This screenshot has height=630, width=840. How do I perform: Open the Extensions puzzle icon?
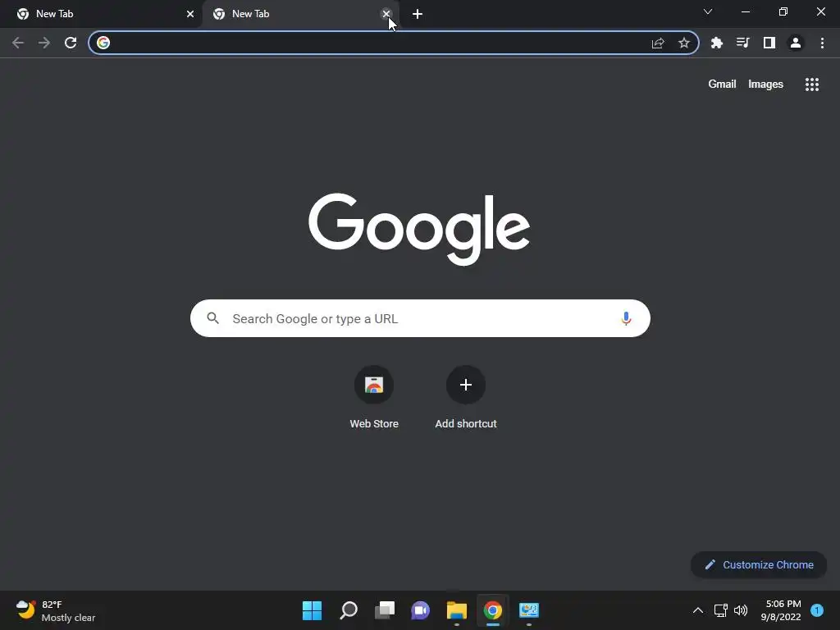(717, 43)
